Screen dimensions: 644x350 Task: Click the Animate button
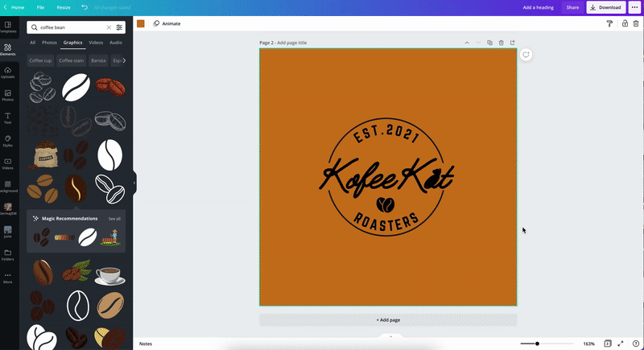tap(167, 24)
